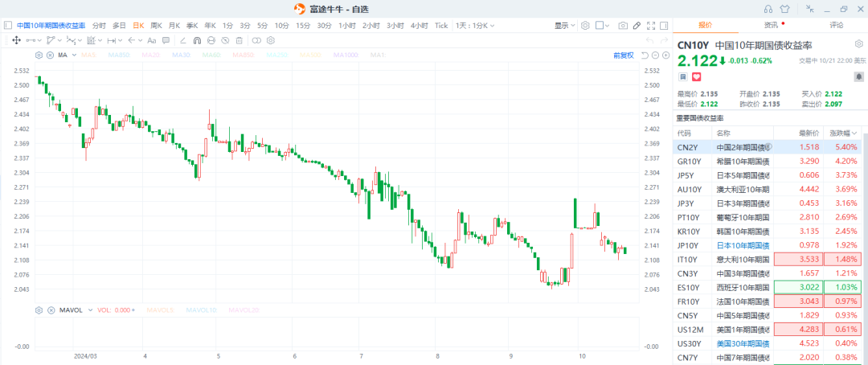
Task: Switch to 周K weekly chart
Action: pyautogui.click(x=156, y=26)
